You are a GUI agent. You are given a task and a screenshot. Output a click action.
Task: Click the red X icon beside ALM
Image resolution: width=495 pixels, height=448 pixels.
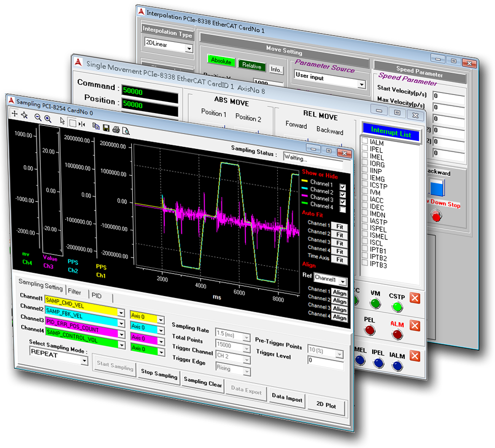coord(415,325)
